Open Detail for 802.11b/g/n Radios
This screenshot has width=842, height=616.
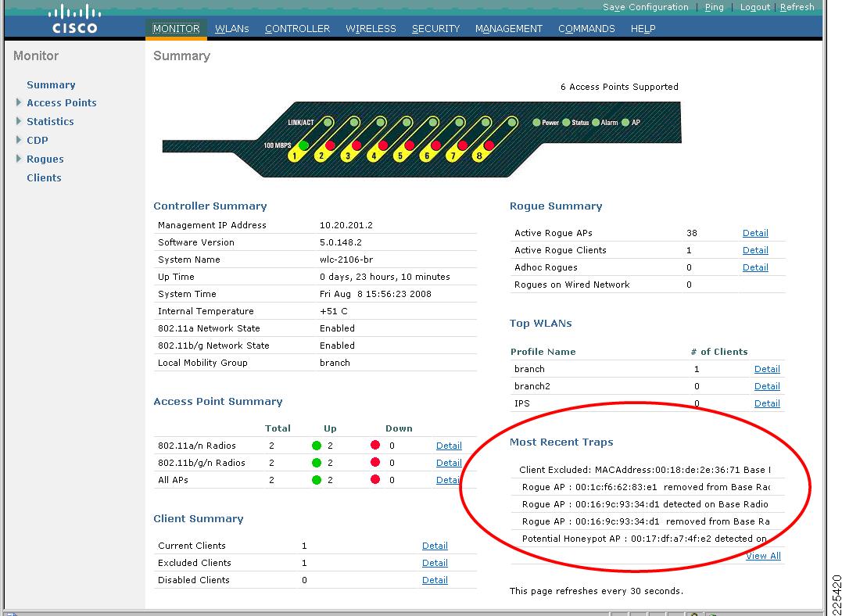click(449, 463)
